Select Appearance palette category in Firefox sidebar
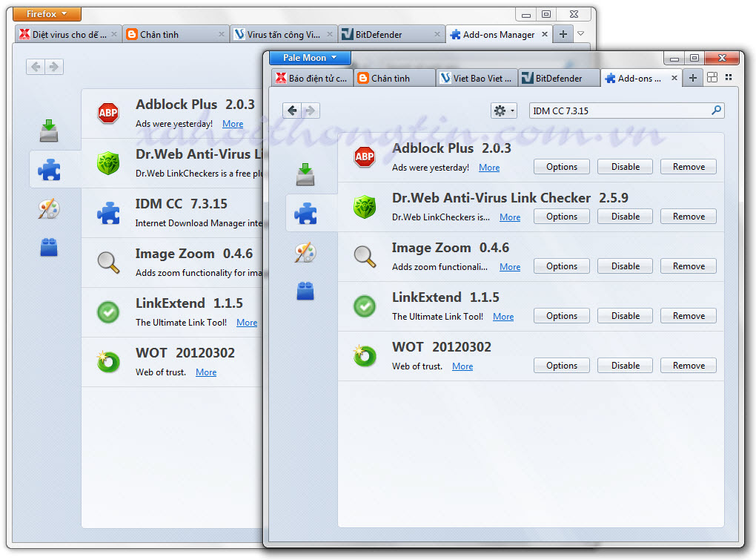This screenshot has width=756, height=560. [49, 209]
